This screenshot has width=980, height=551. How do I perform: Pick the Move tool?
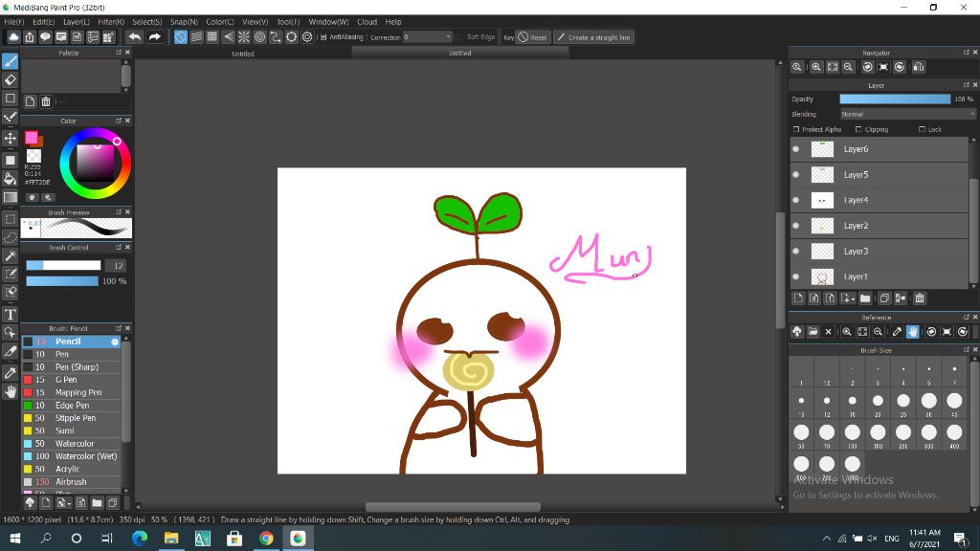click(11, 138)
